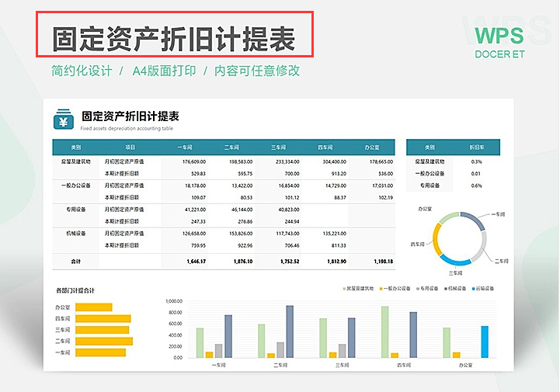Click the tallest dark blue column for 二车间
This screenshot has height=392, width=560.
[x=290, y=331]
